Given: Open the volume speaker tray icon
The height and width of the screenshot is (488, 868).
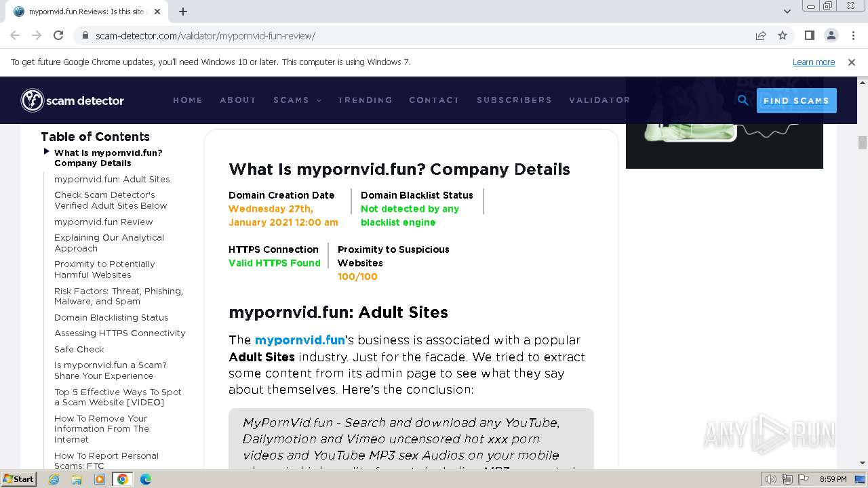Looking at the screenshot, I should pos(771,479).
